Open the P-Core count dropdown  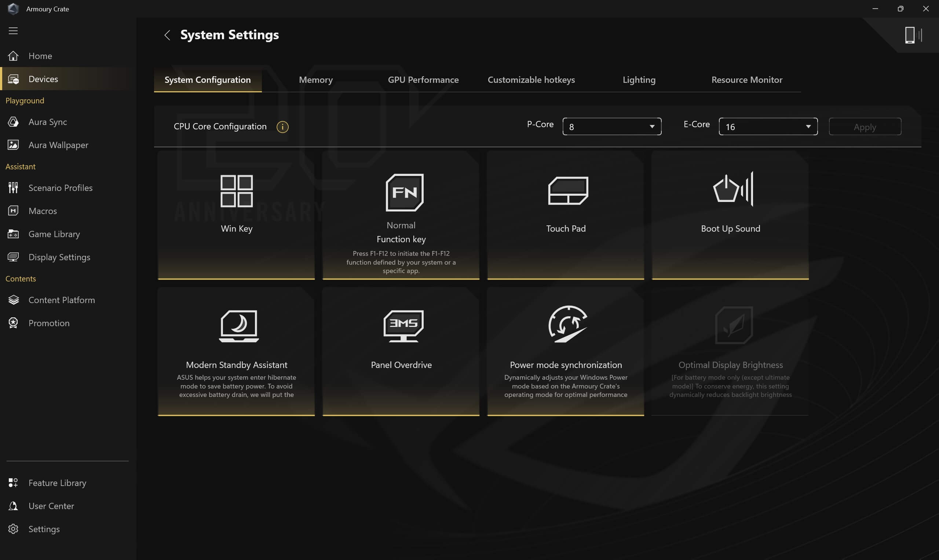(612, 126)
